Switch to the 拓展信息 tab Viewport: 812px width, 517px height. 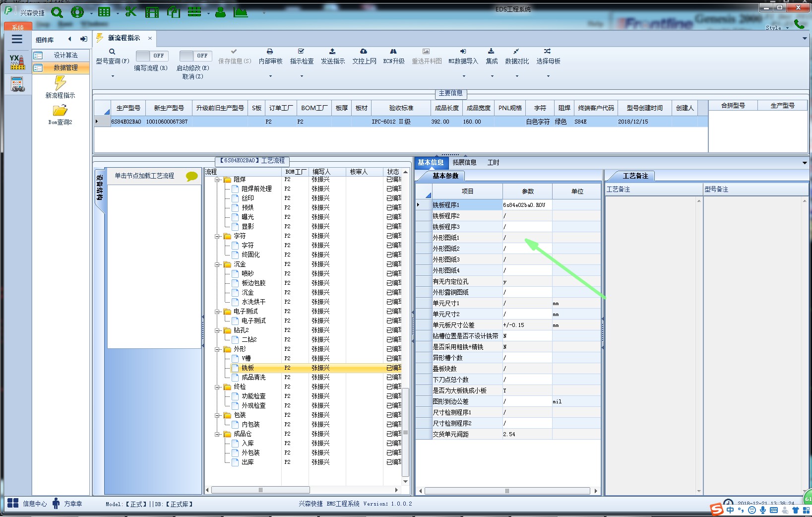tap(464, 163)
